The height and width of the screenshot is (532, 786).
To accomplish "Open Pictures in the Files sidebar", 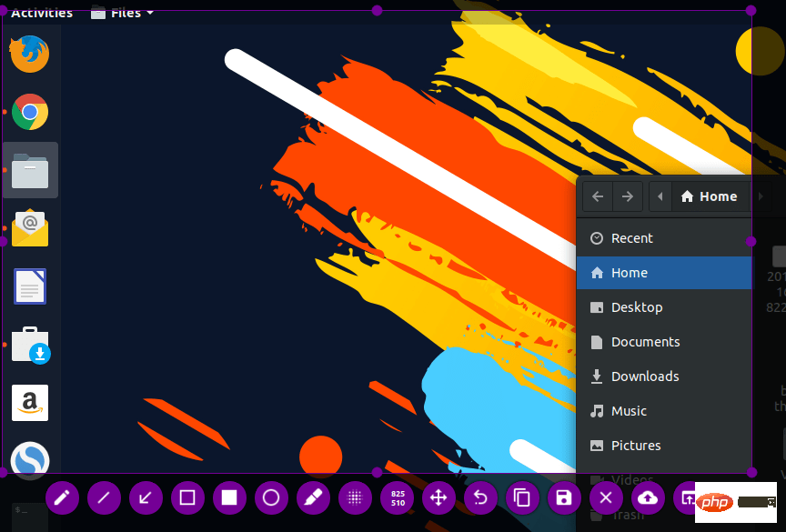I will [664, 446].
